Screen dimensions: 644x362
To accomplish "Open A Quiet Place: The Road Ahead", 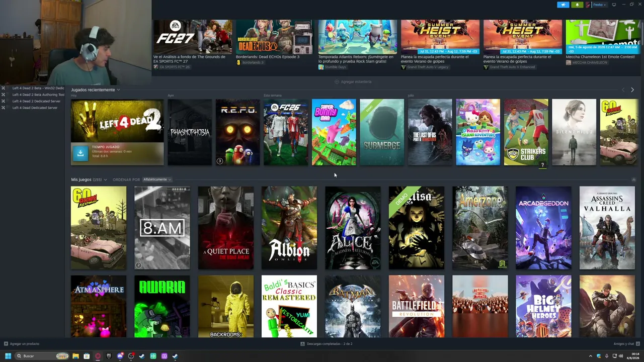I will coord(226,228).
